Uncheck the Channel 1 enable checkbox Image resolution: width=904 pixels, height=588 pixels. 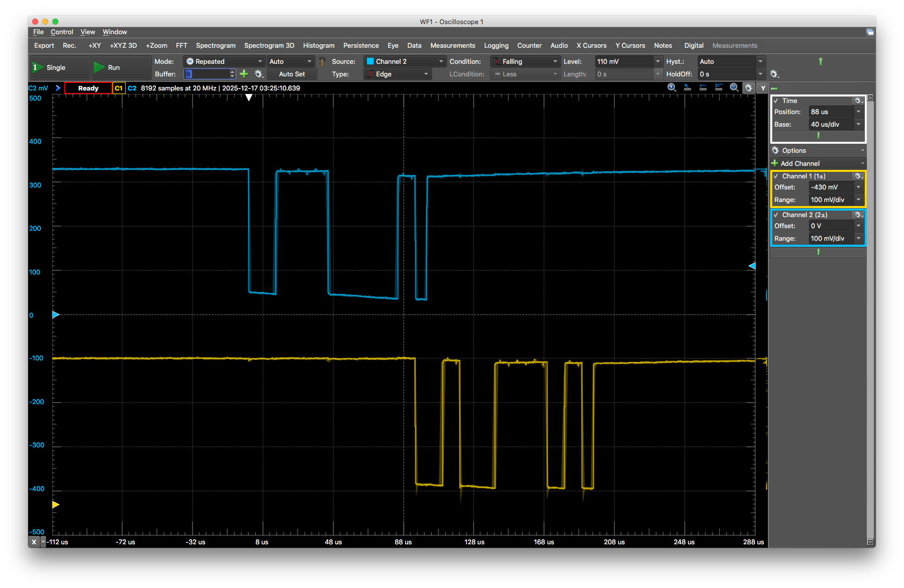(x=776, y=176)
